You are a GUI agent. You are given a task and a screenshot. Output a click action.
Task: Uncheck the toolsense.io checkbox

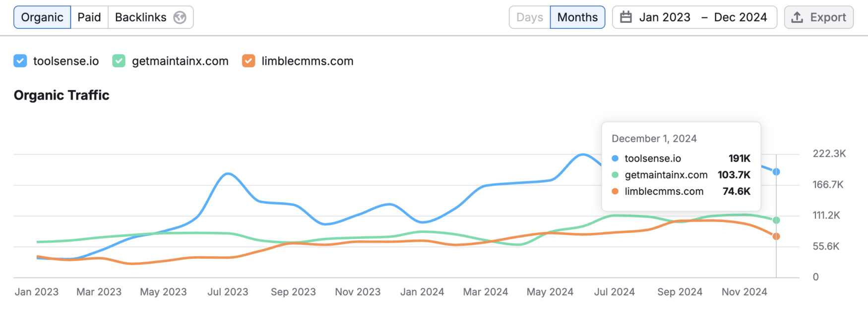coord(20,61)
